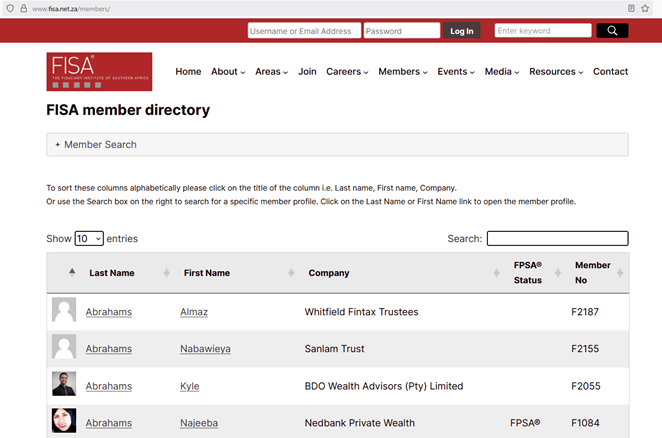This screenshot has height=438, width=662.
Task: Open Najeeba Abrahams profile photo
Action: tap(64, 420)
